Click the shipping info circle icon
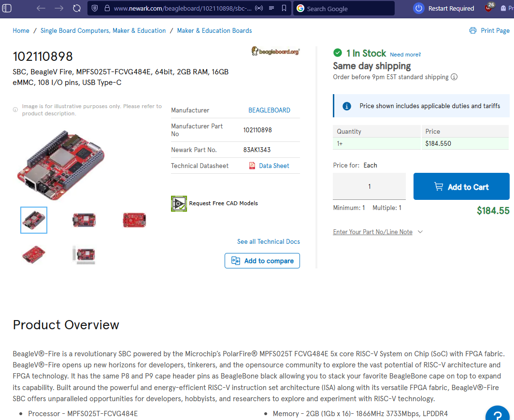514x420 pixels. point(454,77)
